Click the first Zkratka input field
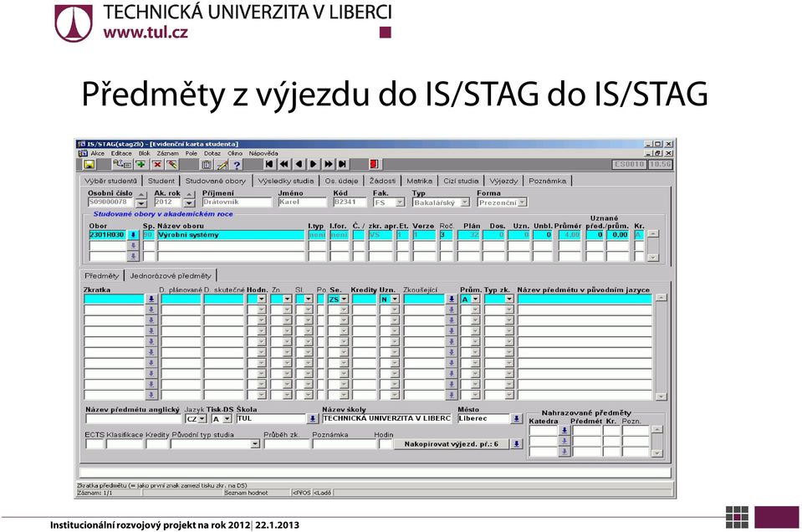Viewport: 802px width, 532px height. tap(114, 299)
